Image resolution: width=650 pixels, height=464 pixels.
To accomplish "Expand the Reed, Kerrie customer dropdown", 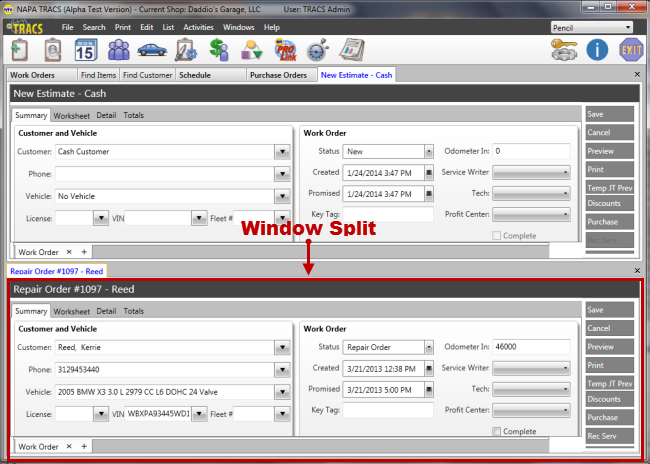I will (282, 347).
